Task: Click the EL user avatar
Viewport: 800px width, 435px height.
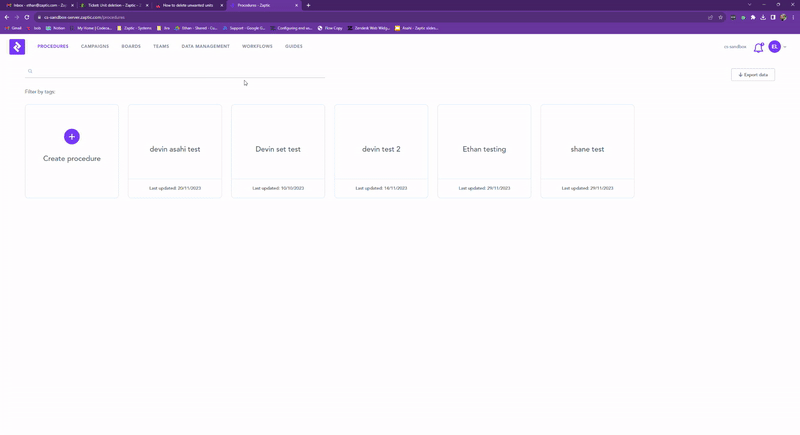Action: click(x=774, y=47)
